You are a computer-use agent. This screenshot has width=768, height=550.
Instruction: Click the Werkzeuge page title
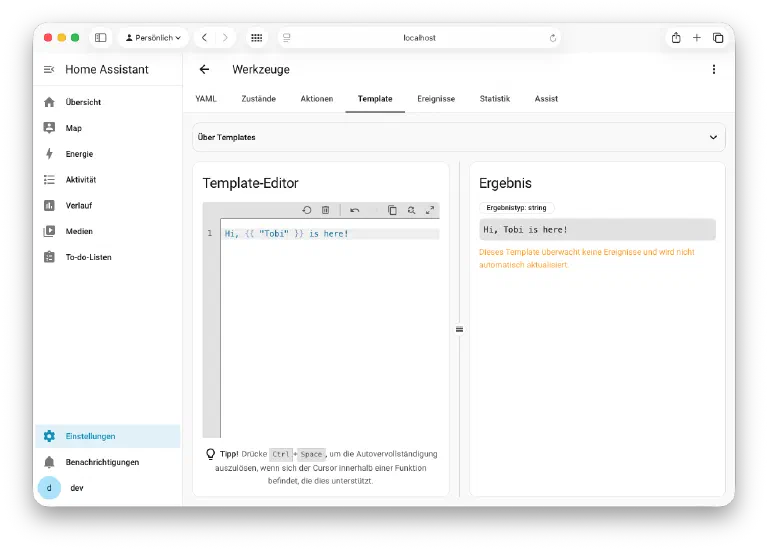pos(261,70)
